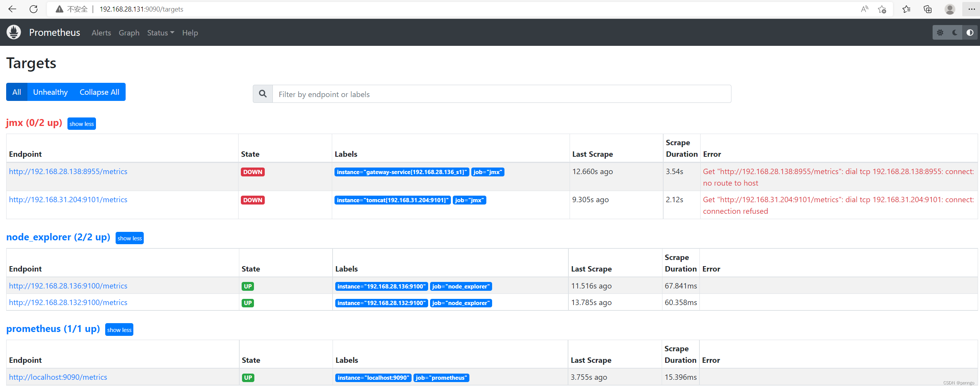
Task: Open endpoint http://192.168.31.204:9101/metrics
Action: click(68, 200)
